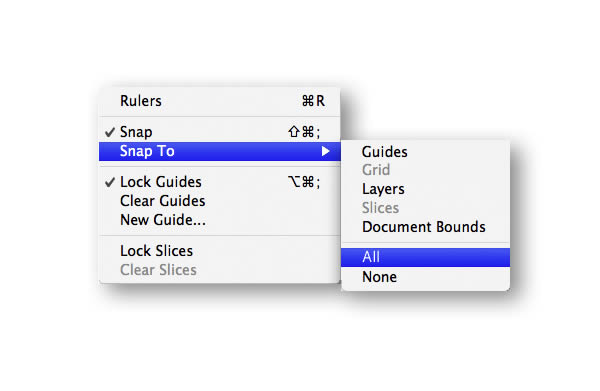Click the greyed Clear Slices entry
The image size is (600, 391).
click(x=158, y=270)
